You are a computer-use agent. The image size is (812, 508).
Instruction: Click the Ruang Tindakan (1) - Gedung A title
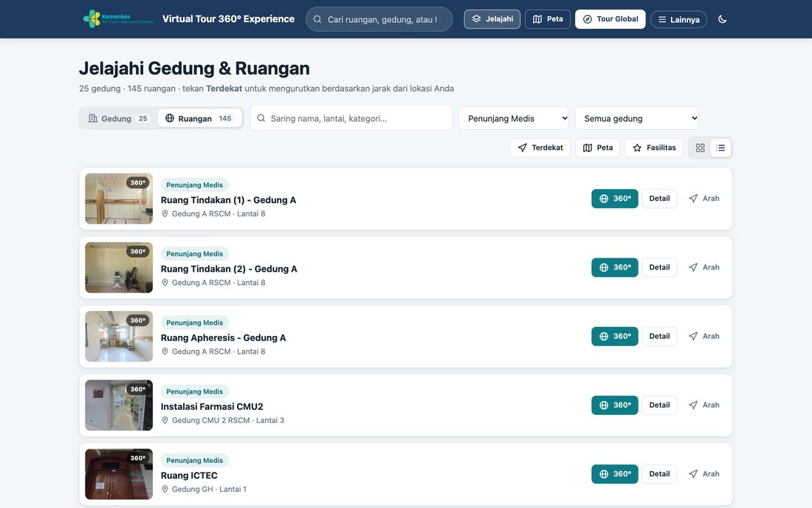click(x=228, y=200)
